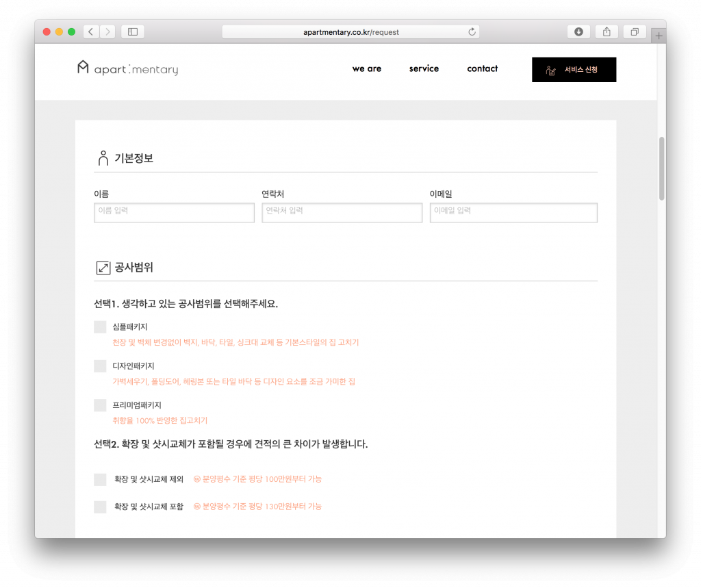Click the apartmentary house logo

83,68
